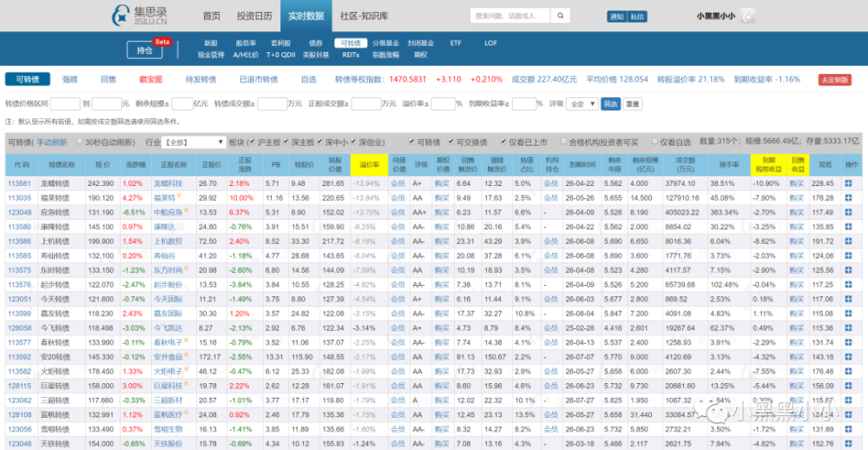Switch to the 待发转债 tab
The height and width of the screenshot is (450, 868).
pos(201,79)
